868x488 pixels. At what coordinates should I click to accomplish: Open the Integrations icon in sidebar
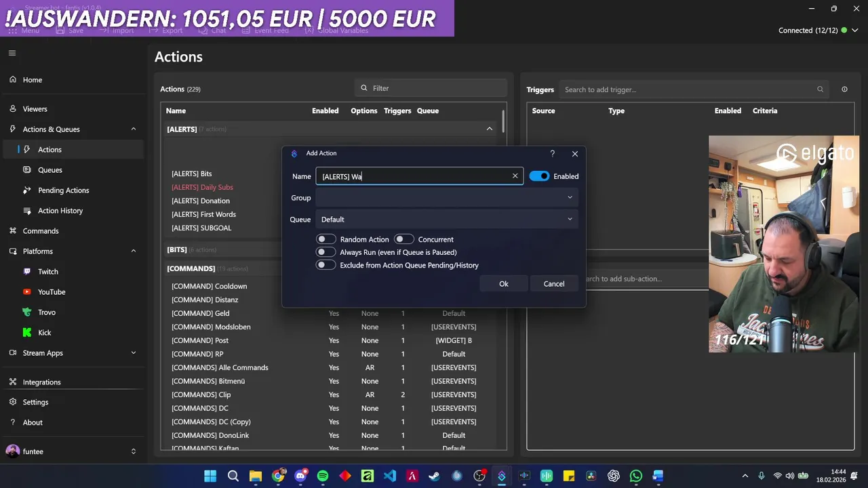13,382
